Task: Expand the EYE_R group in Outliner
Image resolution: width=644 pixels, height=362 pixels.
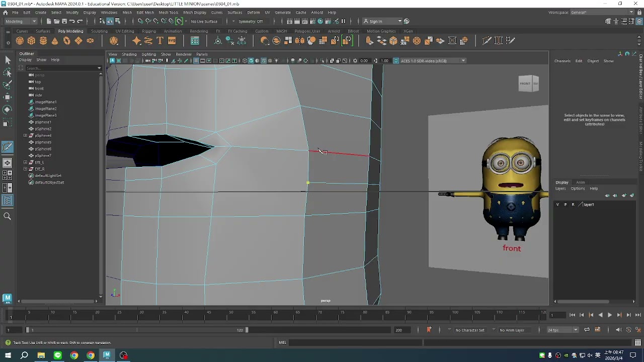Action: click(x=25, y=169)
